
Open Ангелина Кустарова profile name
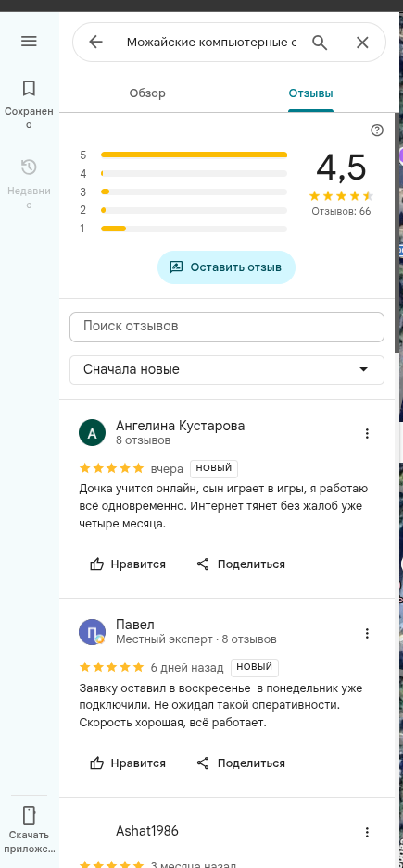[x=180, y=426]
